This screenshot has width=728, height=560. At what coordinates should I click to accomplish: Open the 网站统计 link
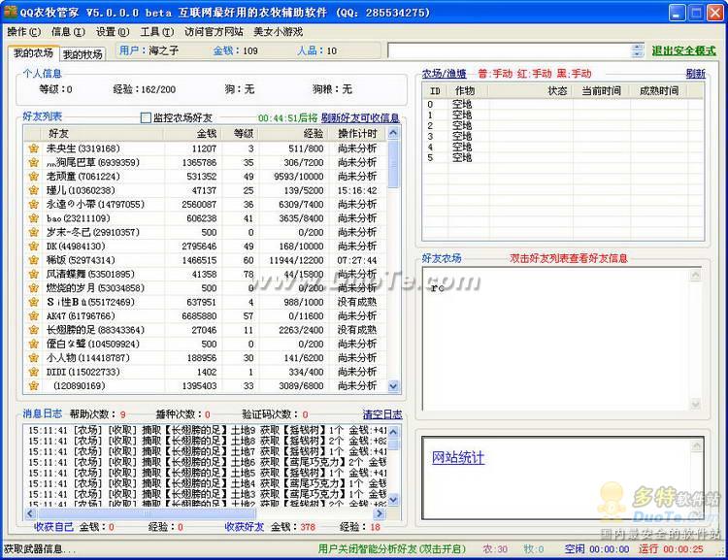458,457
